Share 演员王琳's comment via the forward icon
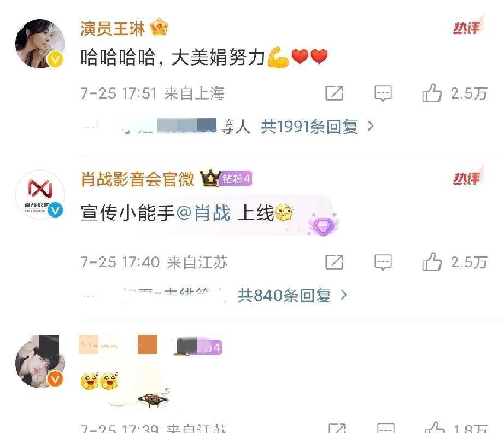 point(335,93)
